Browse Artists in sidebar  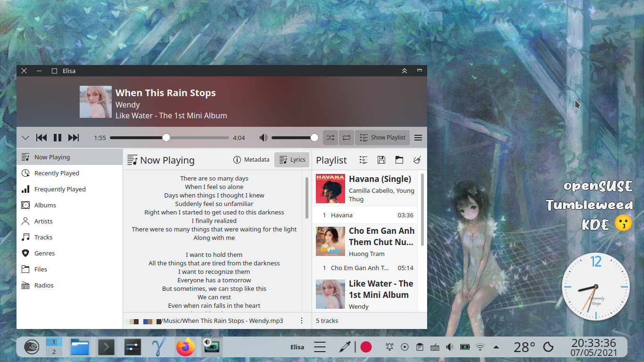(x=69, y=221)
